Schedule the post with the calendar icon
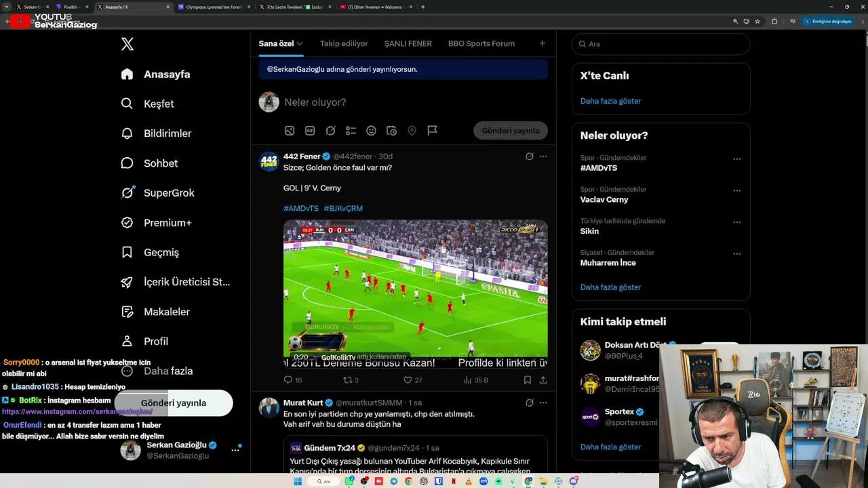Viewport: 868px width, 488px height. click(391, 131)
